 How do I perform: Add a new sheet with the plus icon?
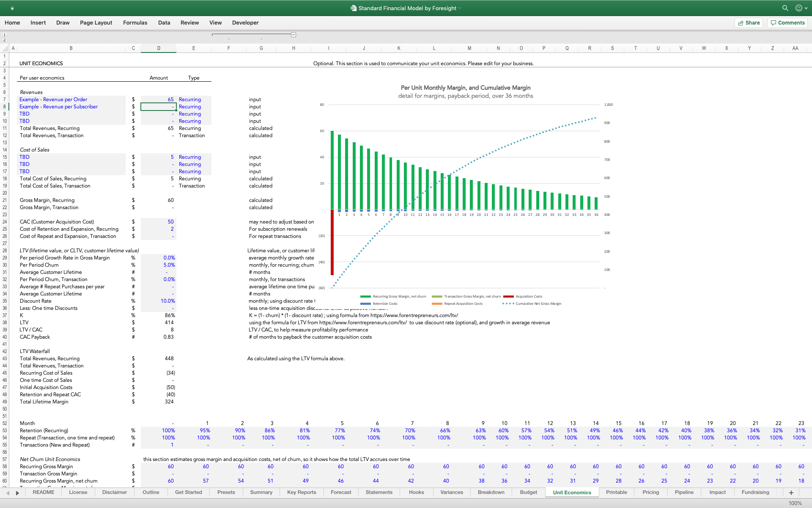coord(791,492)
